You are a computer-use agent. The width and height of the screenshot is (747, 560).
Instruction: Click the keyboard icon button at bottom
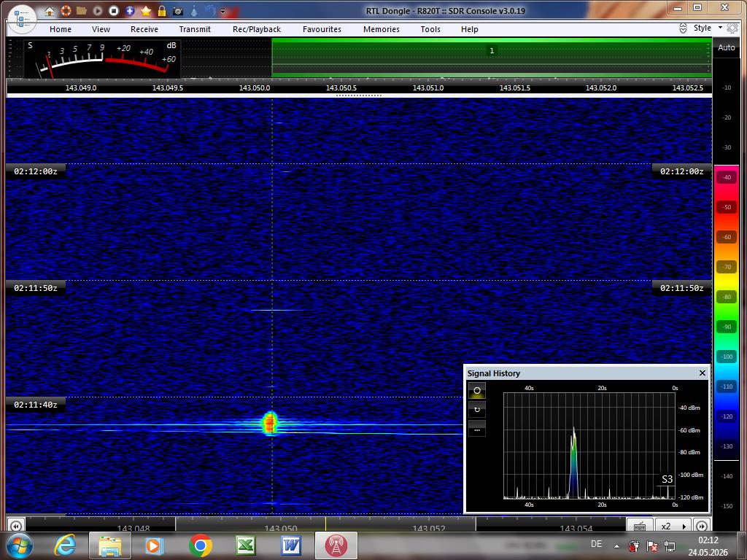tap(640, 526)
